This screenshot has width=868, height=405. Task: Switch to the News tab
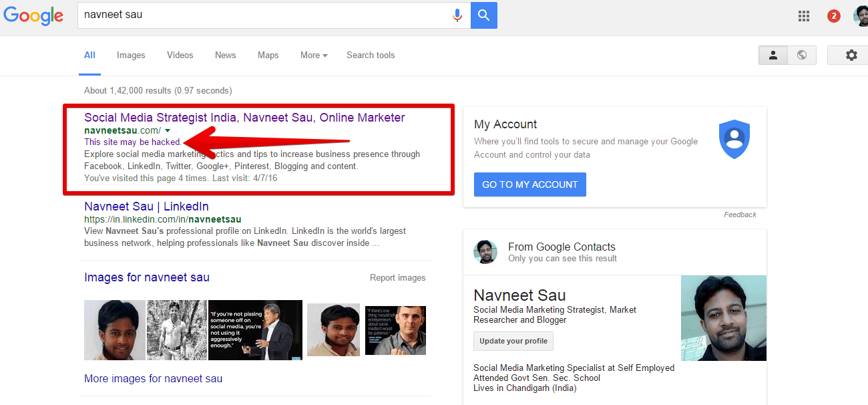[226, 55]
